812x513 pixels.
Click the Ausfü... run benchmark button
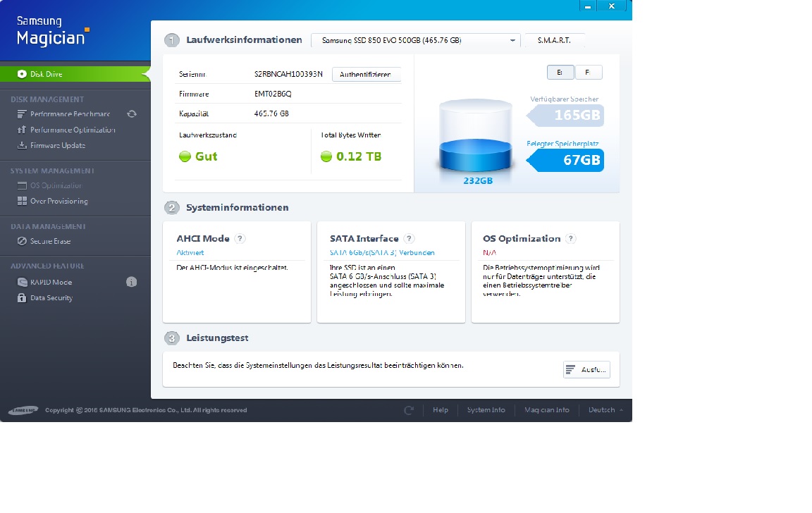(586, 370)
